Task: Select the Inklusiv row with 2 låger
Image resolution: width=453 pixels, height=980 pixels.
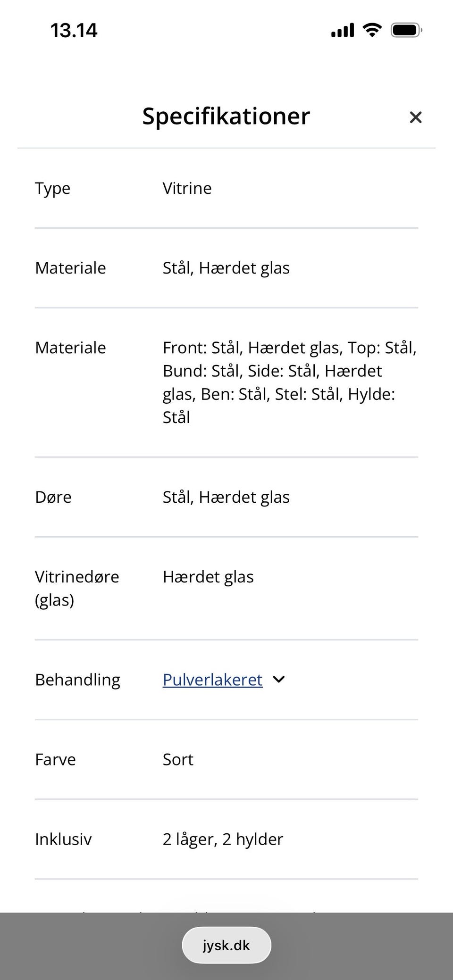Action: tap(222, 839)
